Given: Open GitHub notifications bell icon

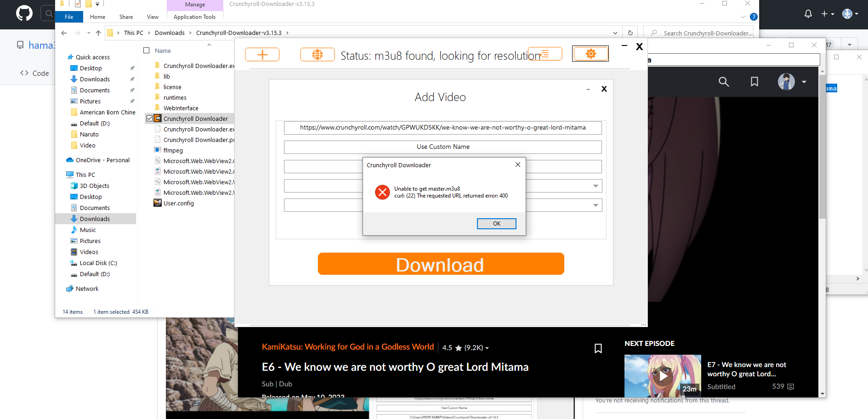Looking at the screenshot, I should pos(807,14).
